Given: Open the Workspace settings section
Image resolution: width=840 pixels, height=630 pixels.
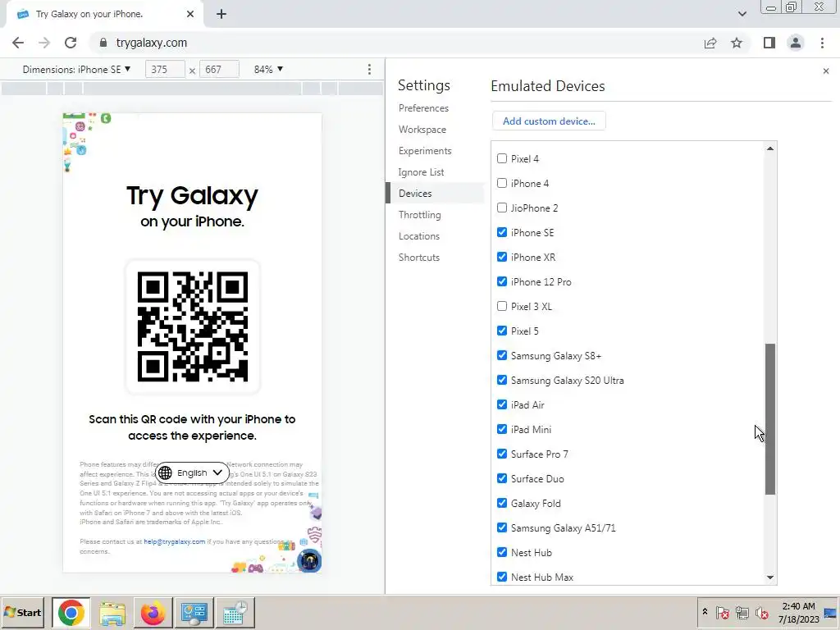Looking at the screenshot, I should pos(422,130).
